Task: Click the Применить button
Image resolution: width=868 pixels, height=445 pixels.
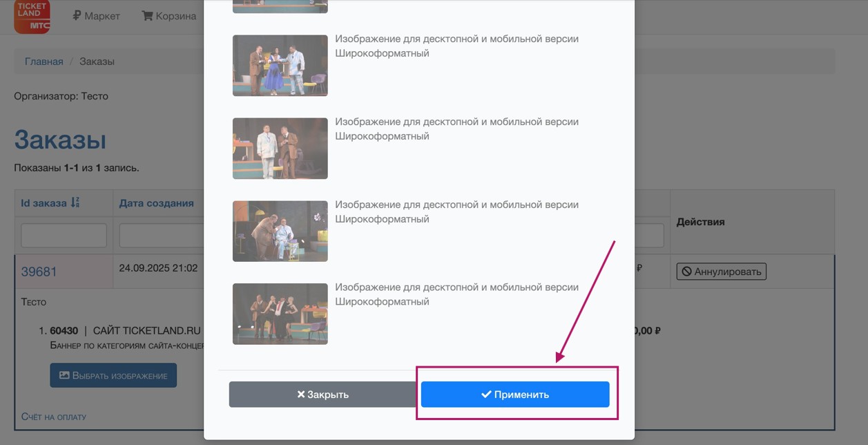Action: [515, 395]
